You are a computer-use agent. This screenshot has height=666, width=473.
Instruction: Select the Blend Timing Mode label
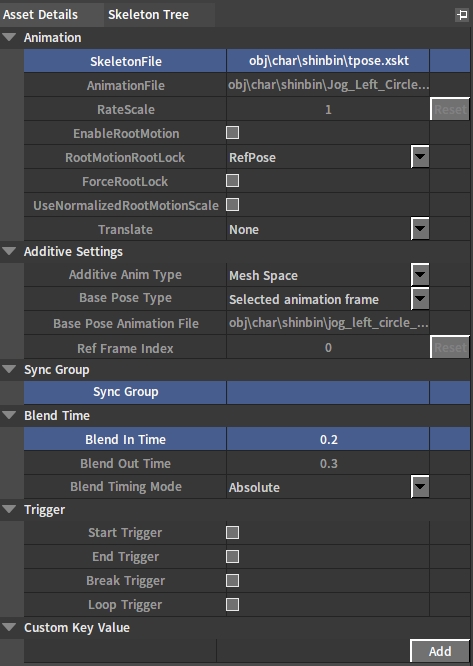[x=126, y=487]
